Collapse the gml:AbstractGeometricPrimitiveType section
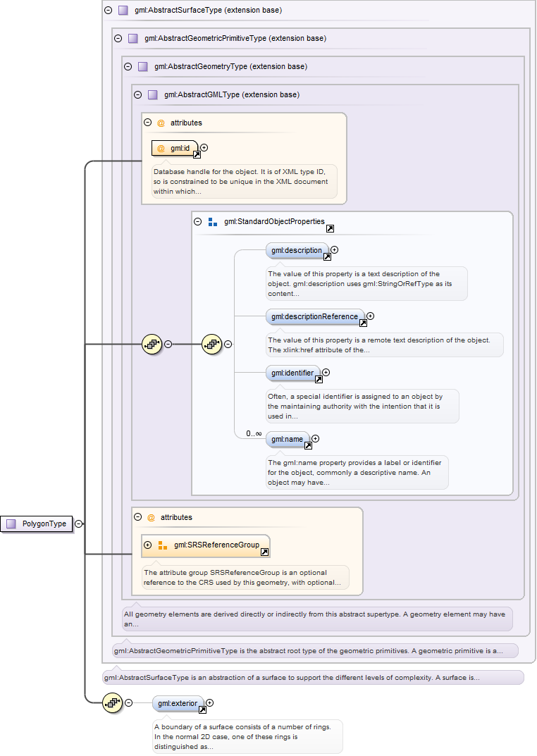537x756 pixels. [118, 38]
